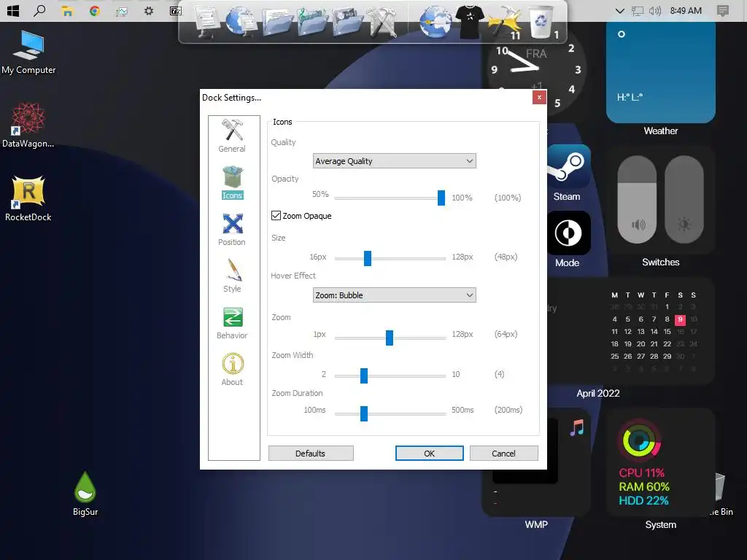The width and height of the screenshot is (747, 560).
Task: Open the music folder in dock
Action: click(x=312, y=22)
